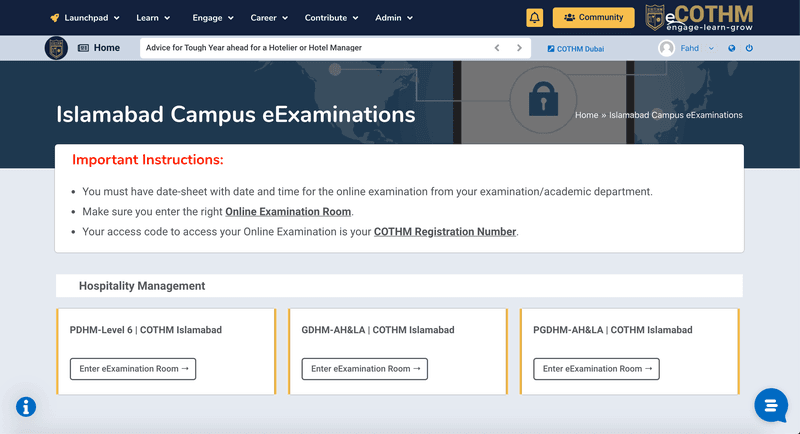Expand the Fahd user dropdown

[711, 48]
